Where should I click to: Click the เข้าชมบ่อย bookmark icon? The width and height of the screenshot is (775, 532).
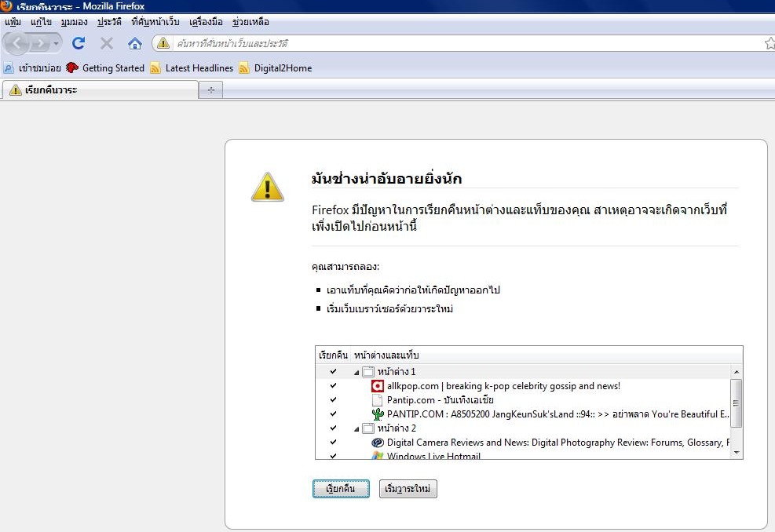(9, 68)
